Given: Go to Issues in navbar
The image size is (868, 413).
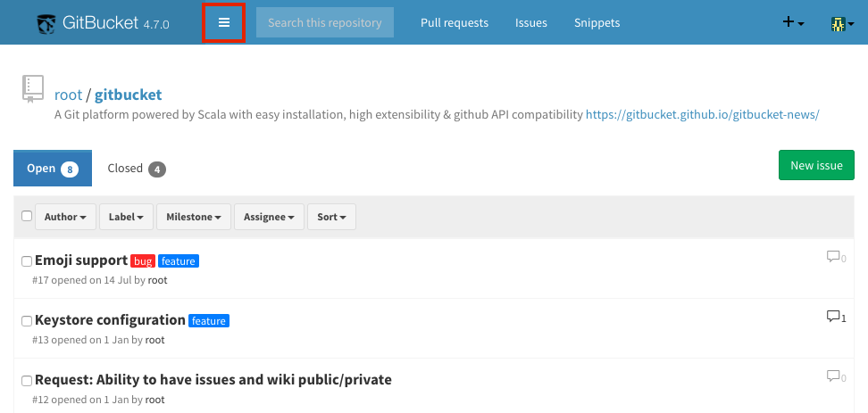Looking at the screenshot, I should click(530, 22).
